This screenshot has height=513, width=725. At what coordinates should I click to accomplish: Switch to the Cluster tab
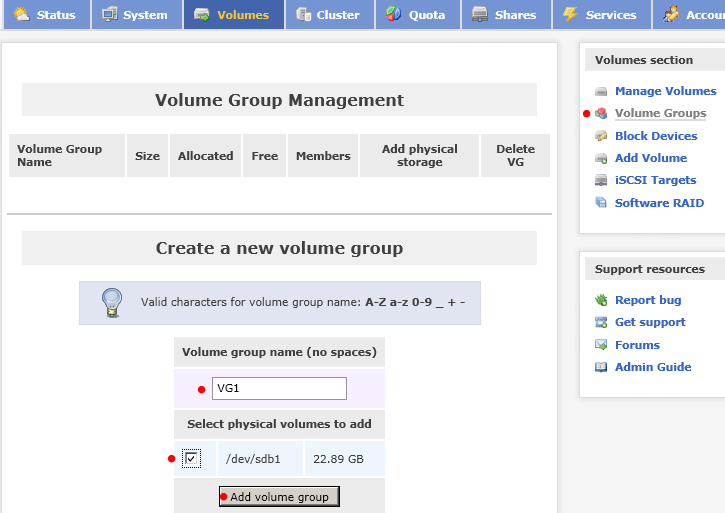tap(330, 14)
